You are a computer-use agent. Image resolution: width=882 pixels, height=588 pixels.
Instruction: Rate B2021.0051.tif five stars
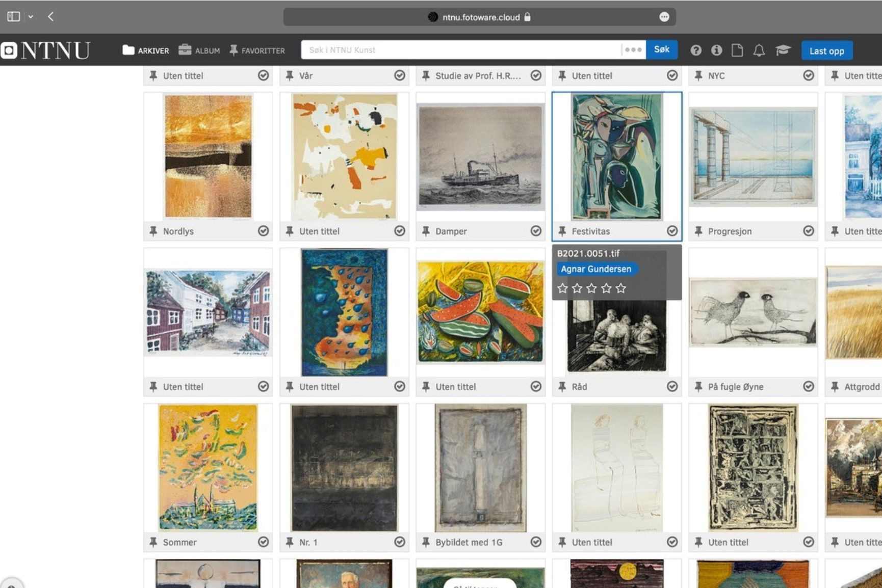[620, 288]
